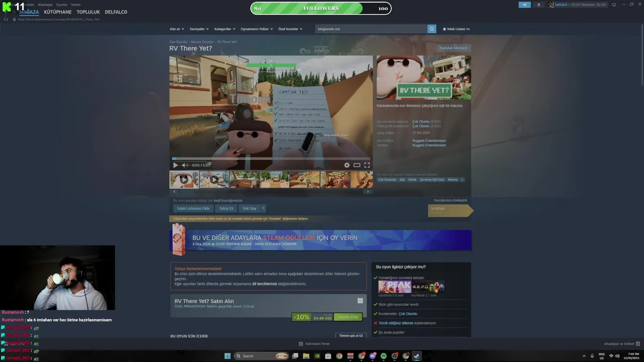This screenshot has height=362, width=644.
Task: Expand the Kategoriler dropdown
Action: [224, 29]
